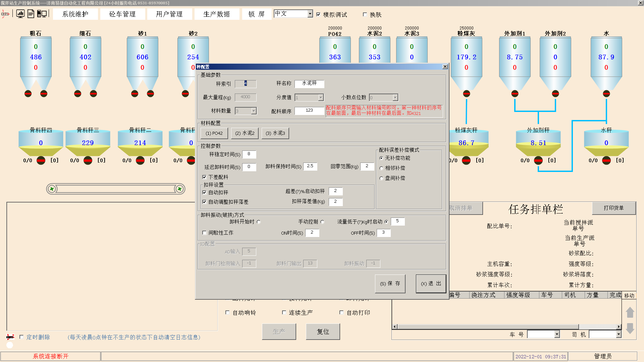Open the 生产数据 menu
The height and width of the screenshot is (362, 644).
(x=216, y=14)
